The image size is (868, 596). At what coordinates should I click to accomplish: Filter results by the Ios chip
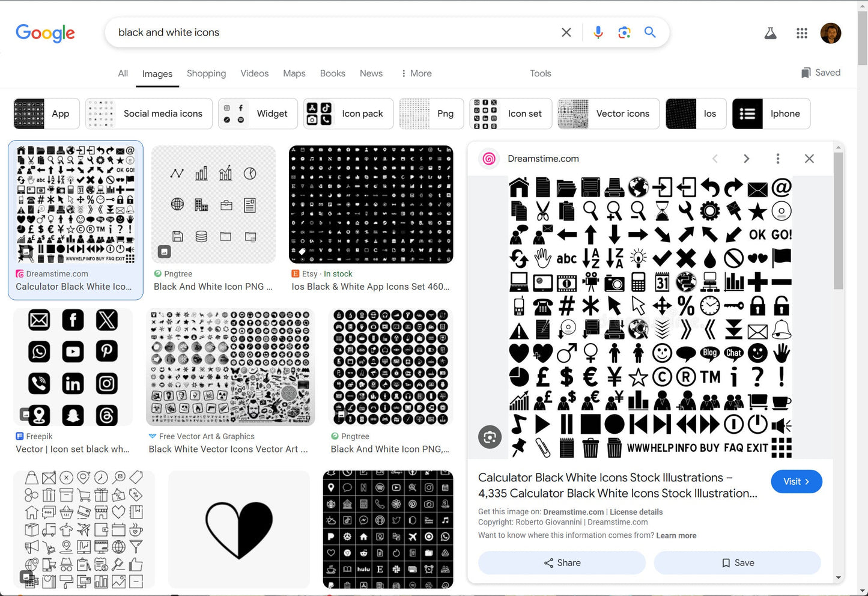click(x=696, y=114)
